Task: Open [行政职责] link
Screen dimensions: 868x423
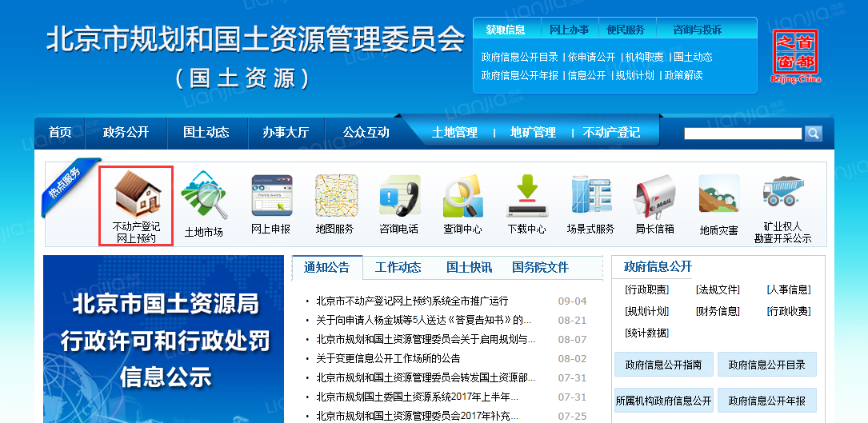Action: tap(646, 289)
